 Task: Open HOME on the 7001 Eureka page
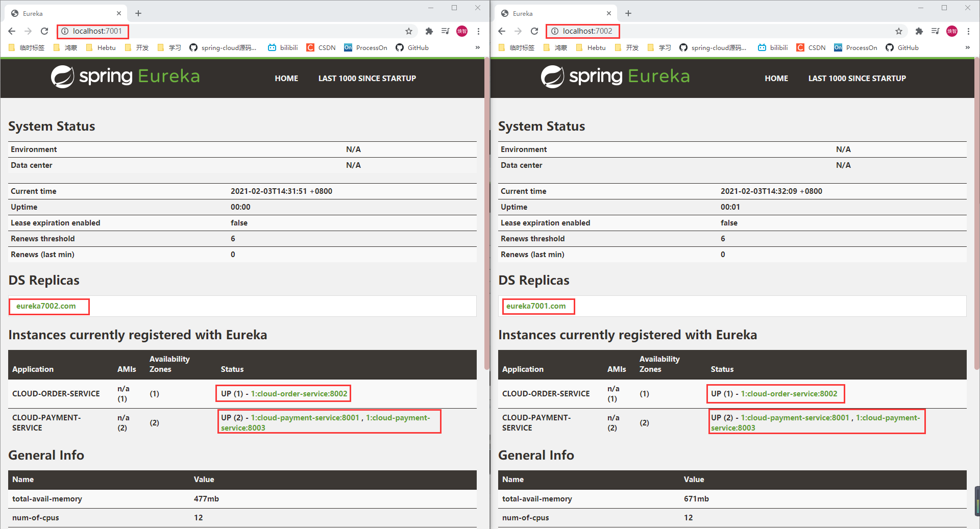point(286,78)
